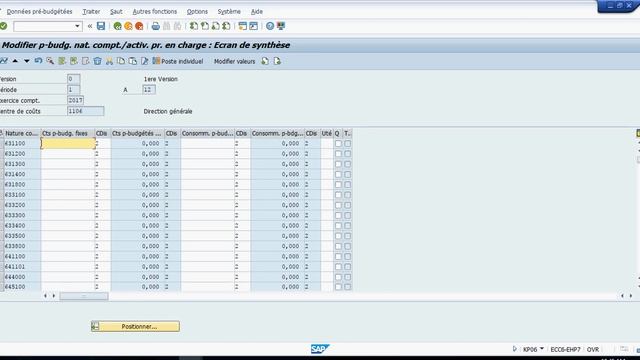Click the Modifier valeurs button
The image size is (640, 360).
click(x=234, y=61)
